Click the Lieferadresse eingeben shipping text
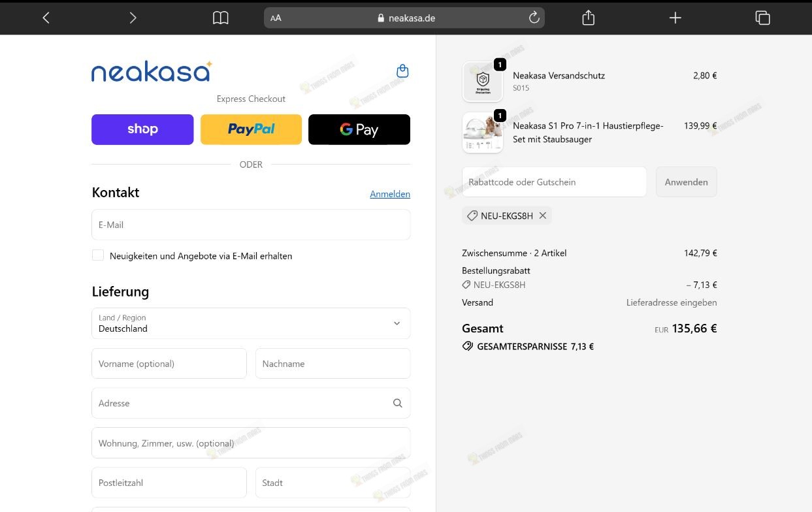The width and height of the screenshot is (812, 512). pyautogui.click(x=672, y=302)
